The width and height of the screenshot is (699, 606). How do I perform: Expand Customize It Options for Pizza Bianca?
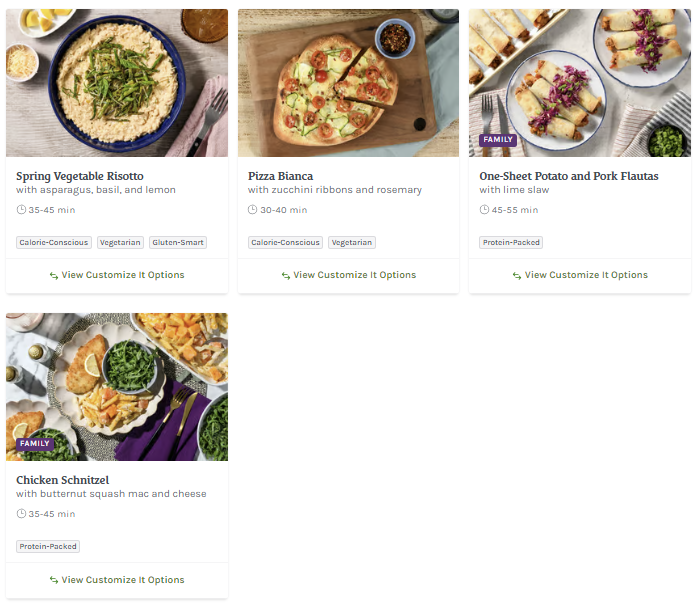(354, 275)
